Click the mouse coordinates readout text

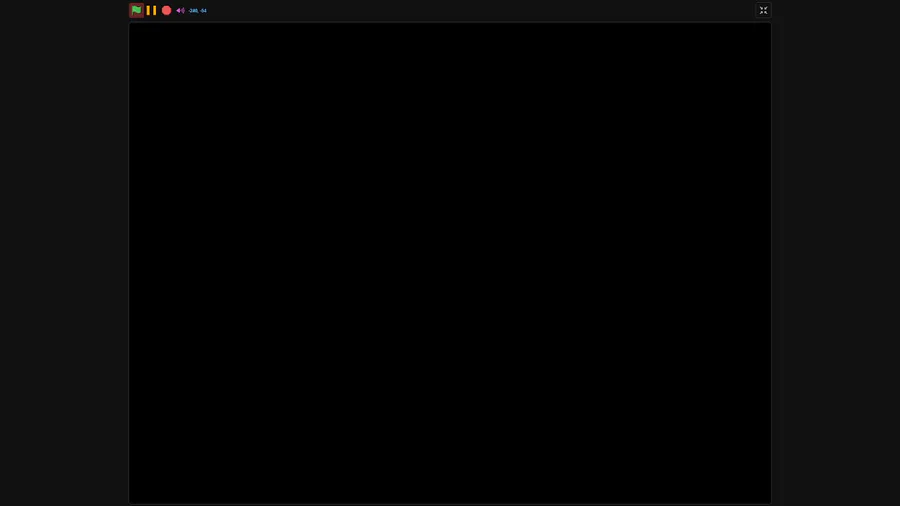tap(197, 10)
